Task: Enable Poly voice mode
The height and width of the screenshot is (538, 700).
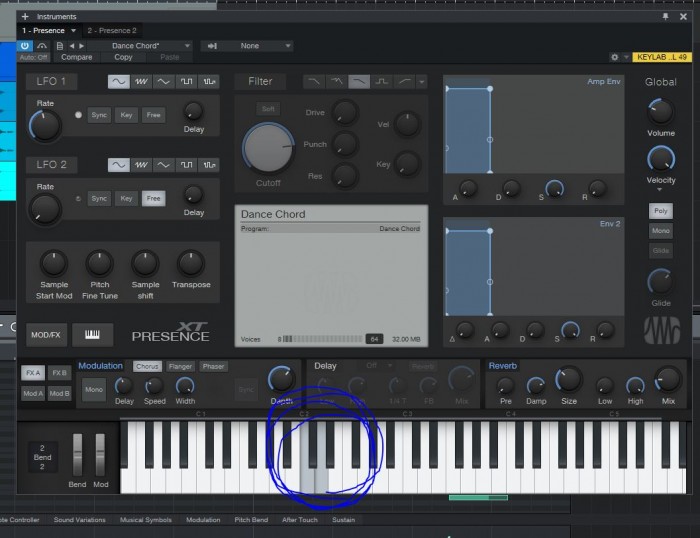Action: pyautogui.click(x=661, y=211)
